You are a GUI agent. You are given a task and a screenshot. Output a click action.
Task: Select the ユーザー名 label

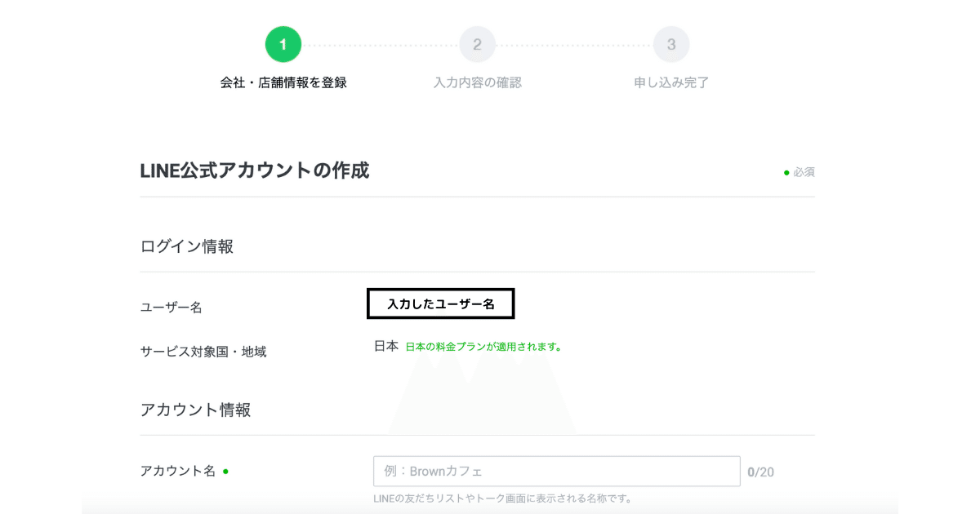[171, 307]
